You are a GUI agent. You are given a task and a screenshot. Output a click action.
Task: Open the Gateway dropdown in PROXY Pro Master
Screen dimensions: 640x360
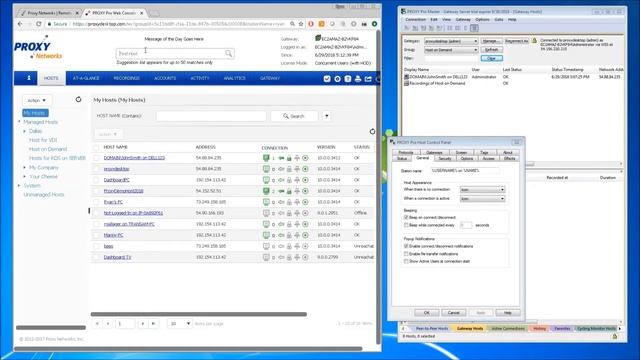[451, 41]
